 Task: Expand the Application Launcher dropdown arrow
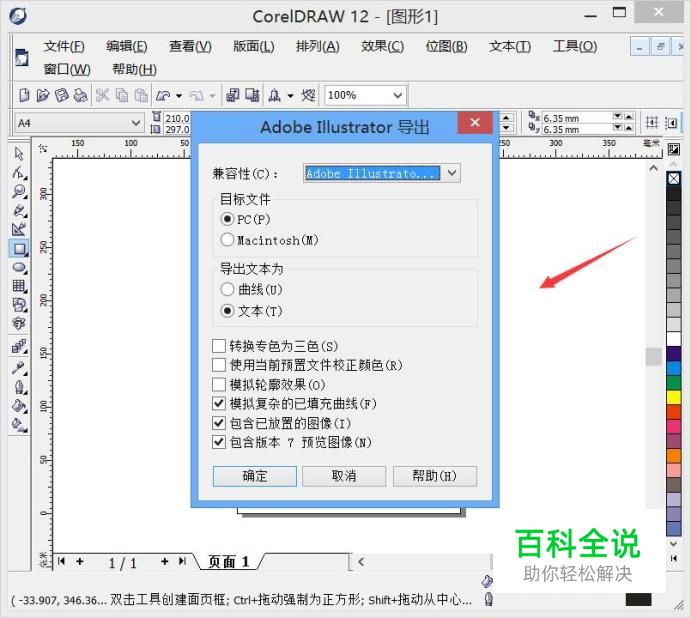tap(290, 95)
